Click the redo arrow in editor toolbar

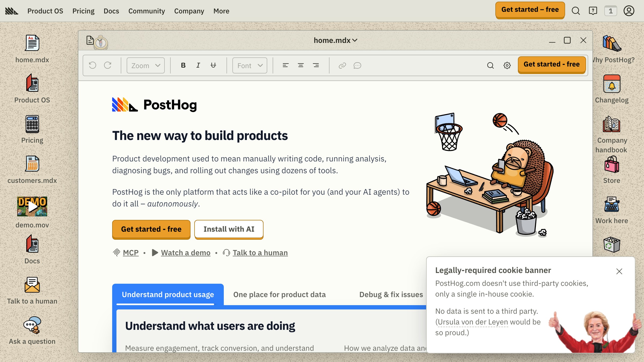108,65
